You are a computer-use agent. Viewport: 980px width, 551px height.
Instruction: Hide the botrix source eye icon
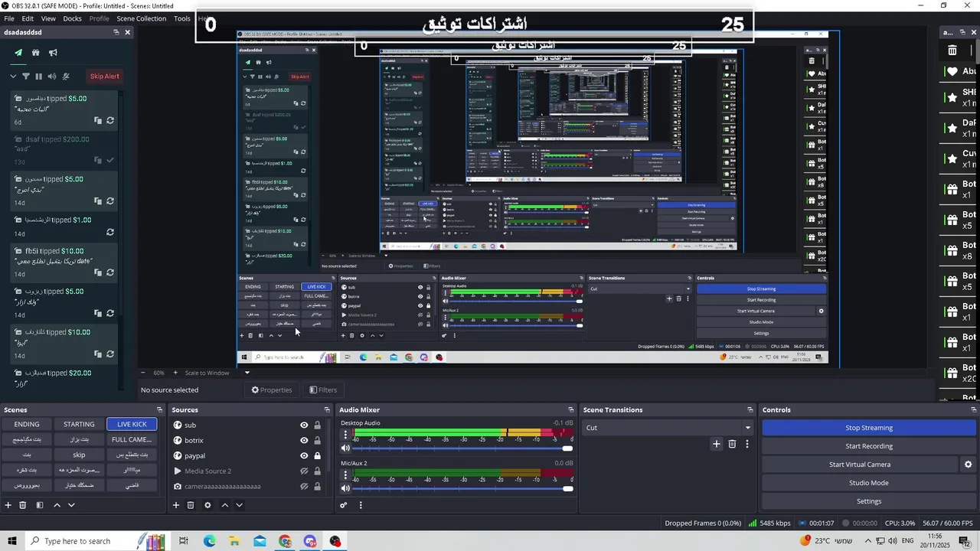[x=304, y=441]
